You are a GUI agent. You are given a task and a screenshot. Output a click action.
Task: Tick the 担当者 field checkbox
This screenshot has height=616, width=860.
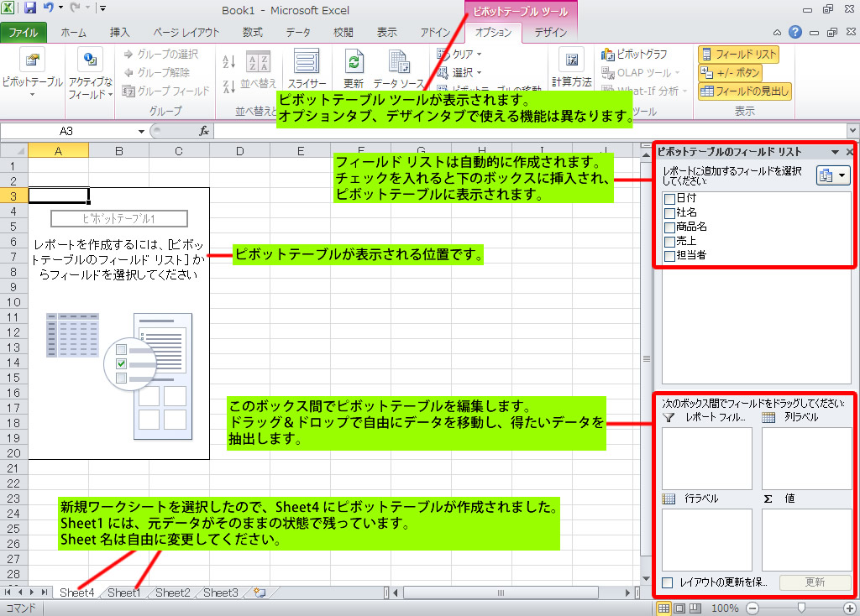pyautogui.click(x=669, y=256)
